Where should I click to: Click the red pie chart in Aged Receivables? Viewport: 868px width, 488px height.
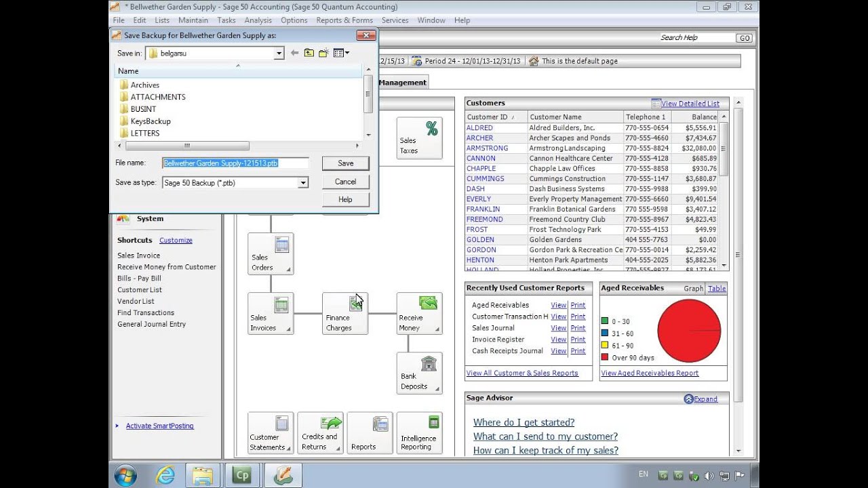click(689, 331)
